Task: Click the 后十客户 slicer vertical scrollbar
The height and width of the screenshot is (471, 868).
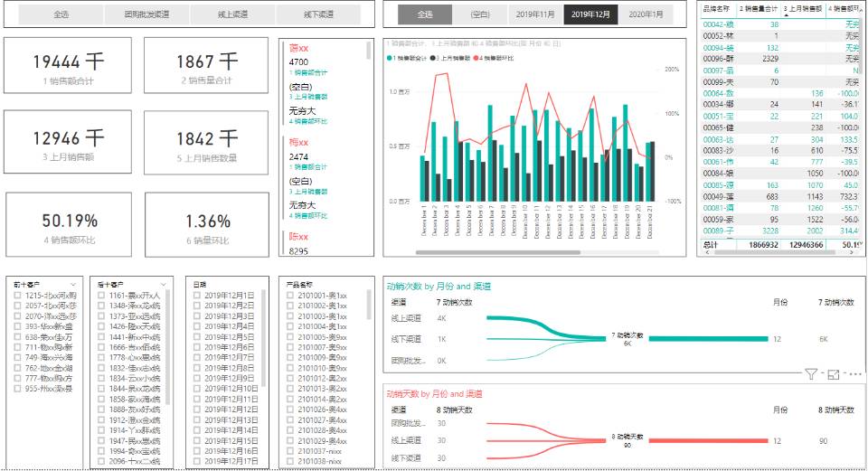Action: coord(168,347)
